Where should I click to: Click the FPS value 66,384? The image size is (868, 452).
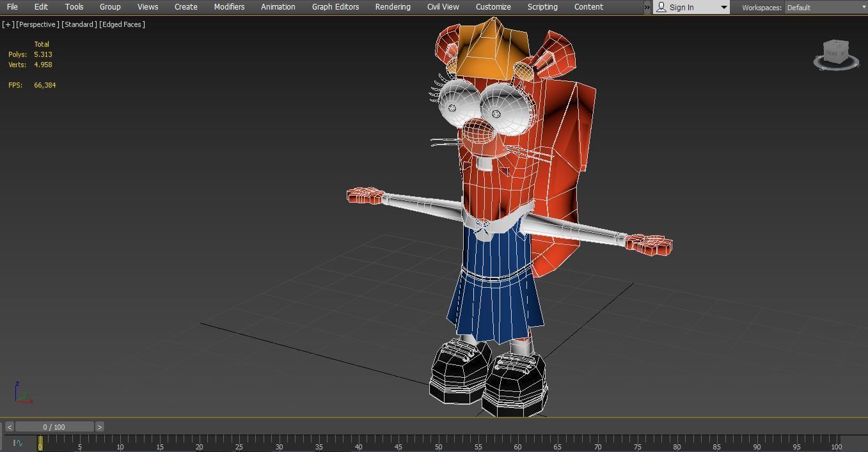pyautogui.click(x=45, y=85)
